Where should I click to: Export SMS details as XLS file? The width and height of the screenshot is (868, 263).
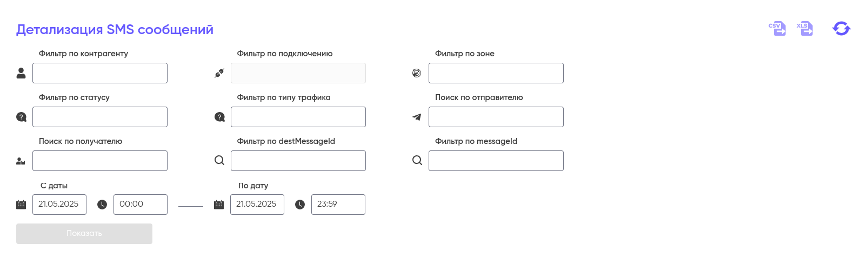coord(805,29)
